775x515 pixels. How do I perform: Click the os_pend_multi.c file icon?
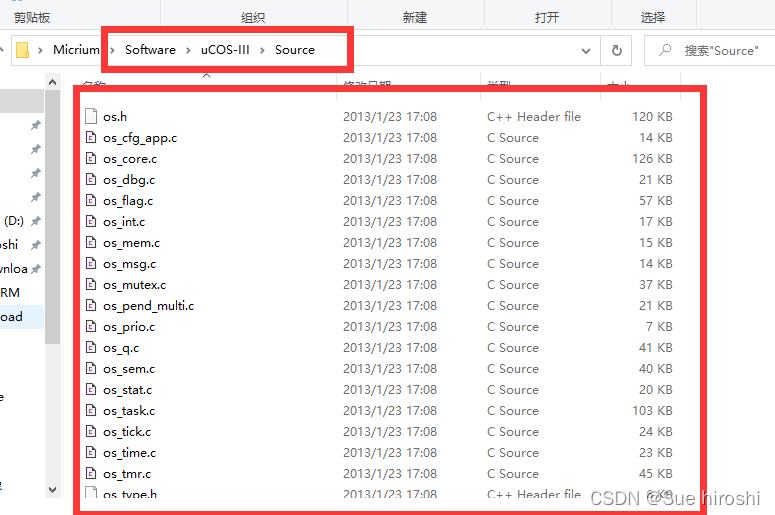[91, 305]
